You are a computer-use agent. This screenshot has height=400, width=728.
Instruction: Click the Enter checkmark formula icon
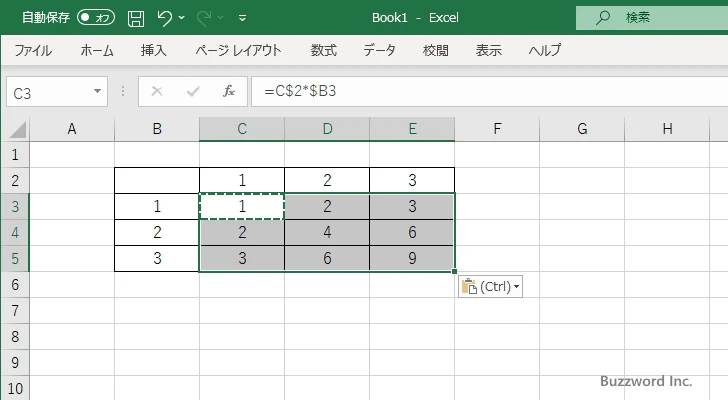click(x=193, y=91)
